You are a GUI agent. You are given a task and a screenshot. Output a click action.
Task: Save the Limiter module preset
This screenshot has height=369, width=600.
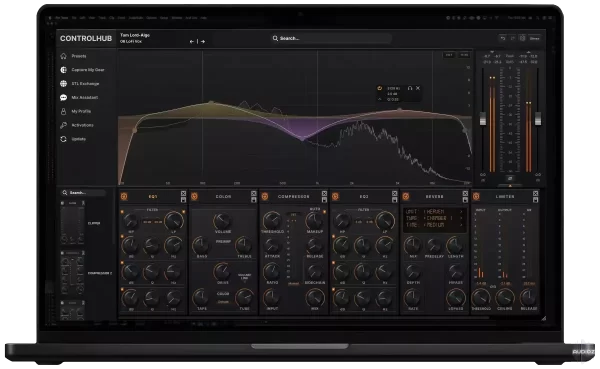click(x=535, y=200)
